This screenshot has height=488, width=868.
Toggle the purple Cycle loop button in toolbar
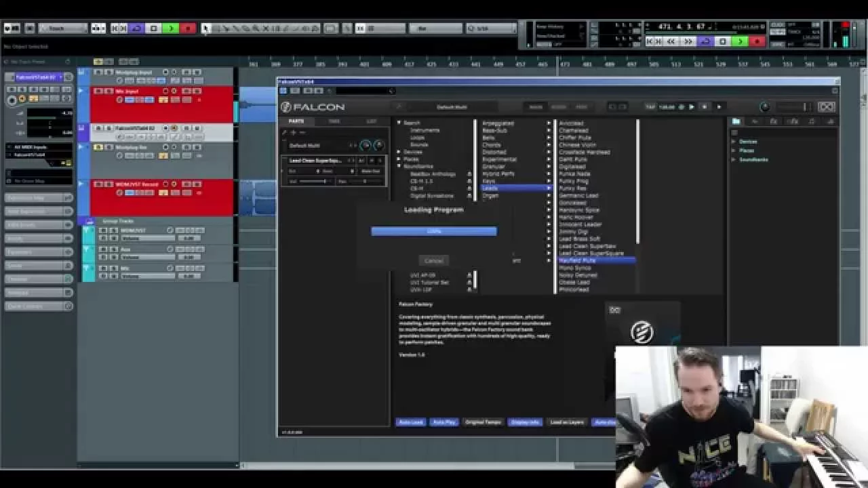click(136, 28)
